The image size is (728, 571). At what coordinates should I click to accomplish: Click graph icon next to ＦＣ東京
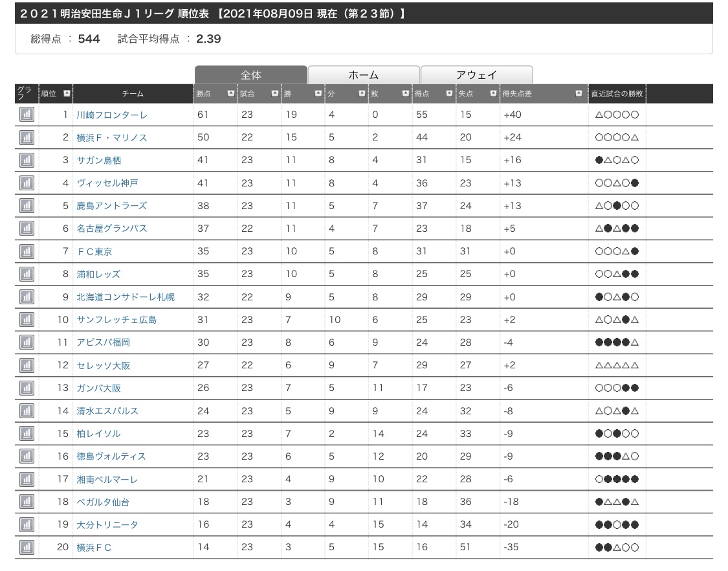coord(26,251)
